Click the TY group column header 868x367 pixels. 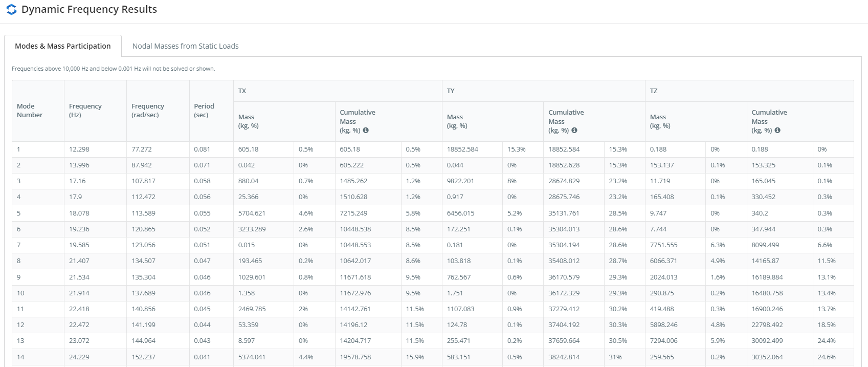coord(451,91)
